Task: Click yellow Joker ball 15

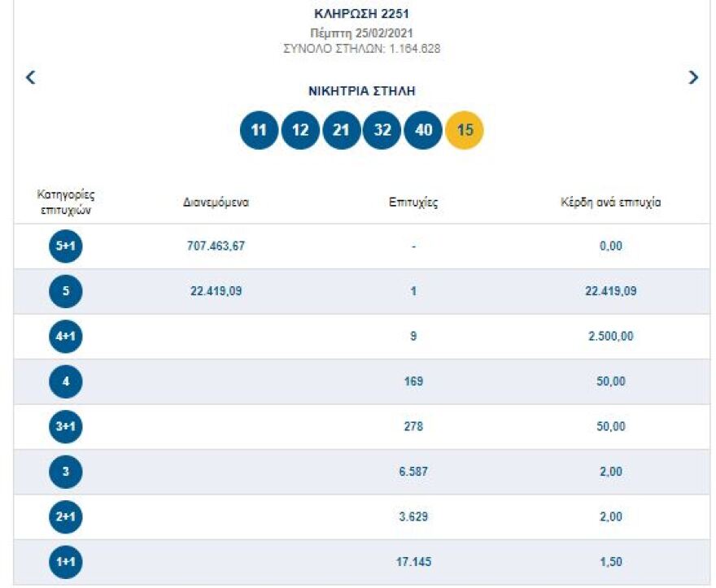Action: 465,130
